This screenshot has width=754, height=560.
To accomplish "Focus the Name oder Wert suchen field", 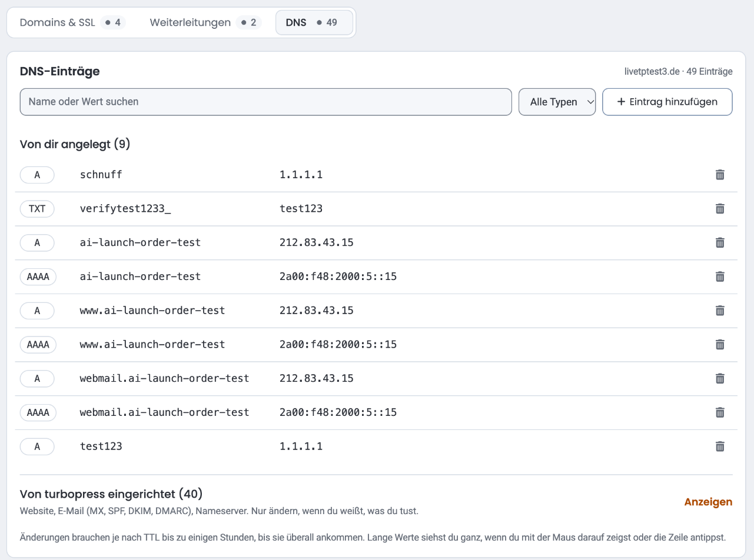I will pos(265,102).
